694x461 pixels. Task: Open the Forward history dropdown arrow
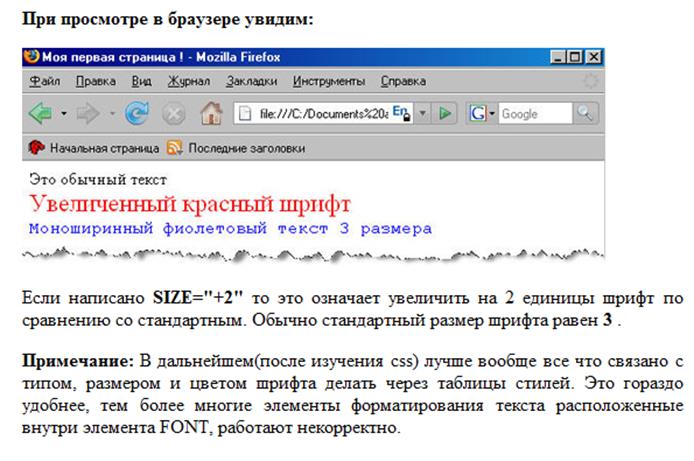pyautogui.click(x=112, y=114)
